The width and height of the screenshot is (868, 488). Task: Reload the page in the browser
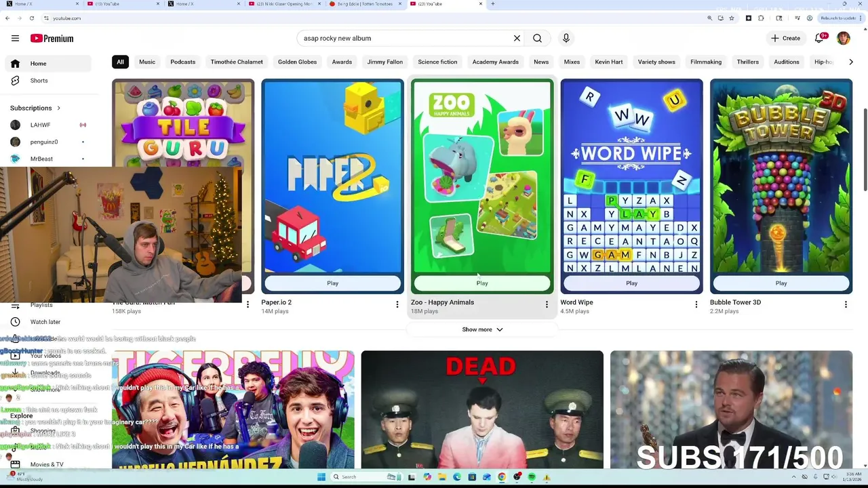pos(31,18)
